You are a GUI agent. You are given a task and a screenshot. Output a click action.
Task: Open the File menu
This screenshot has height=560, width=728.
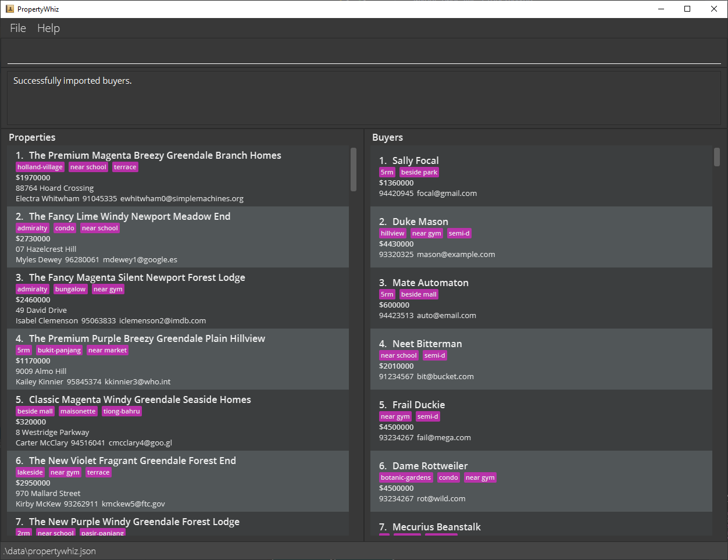click(x=18, y=28)
